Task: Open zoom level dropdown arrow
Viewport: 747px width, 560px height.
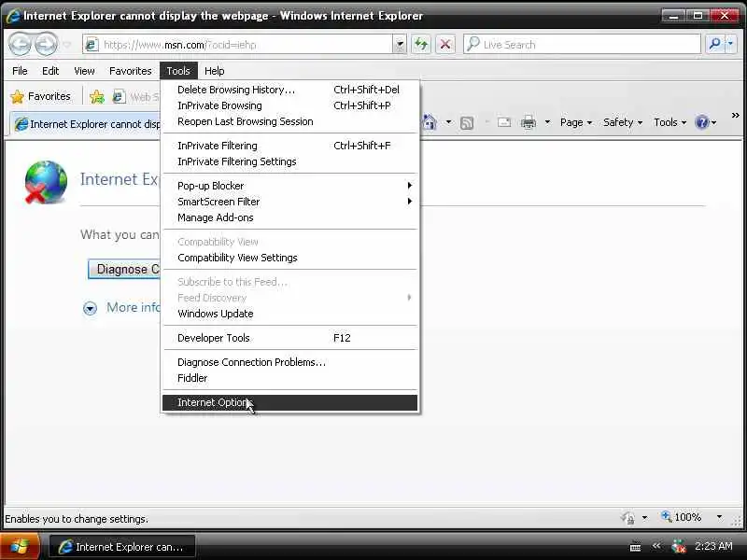Action: (719, 517)
